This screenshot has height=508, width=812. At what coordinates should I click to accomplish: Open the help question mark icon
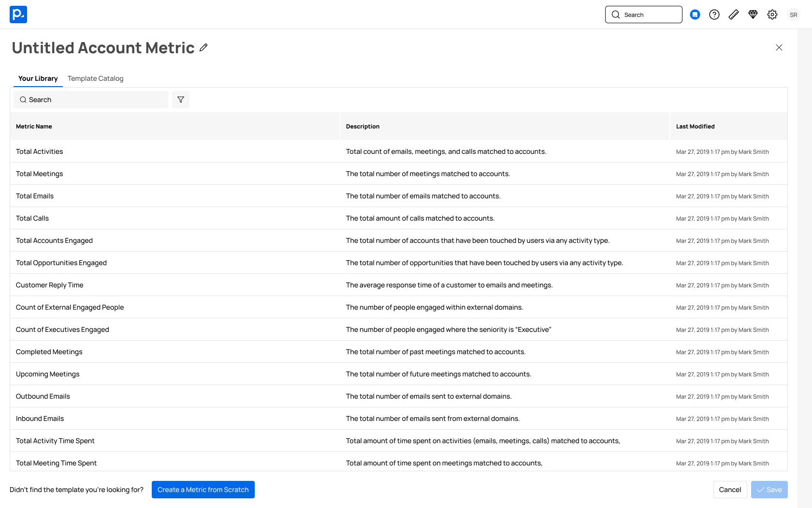[714, 15]
